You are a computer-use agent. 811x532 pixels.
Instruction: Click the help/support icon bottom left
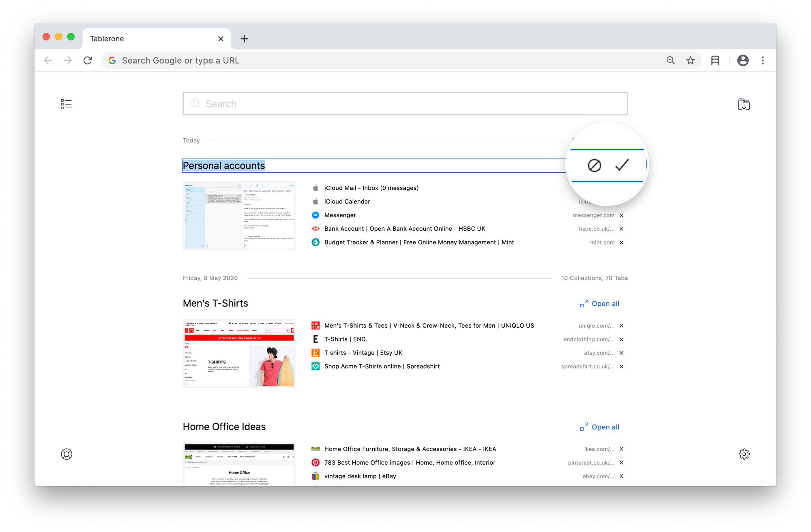pyautogui.click(x=66, y=454)
